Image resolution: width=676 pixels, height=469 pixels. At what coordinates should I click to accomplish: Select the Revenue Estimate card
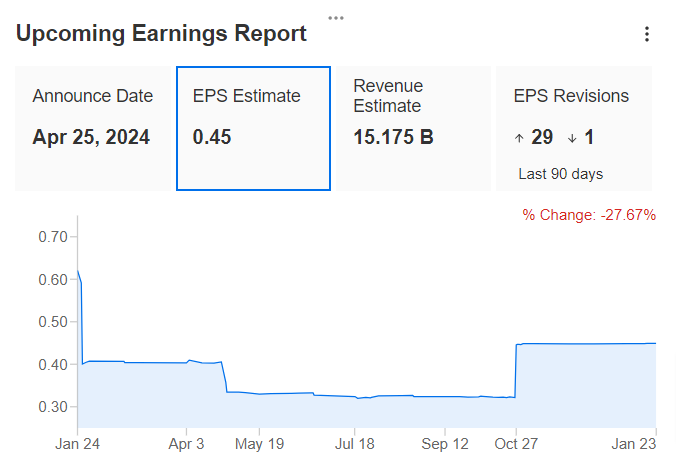tap(413, 128)
